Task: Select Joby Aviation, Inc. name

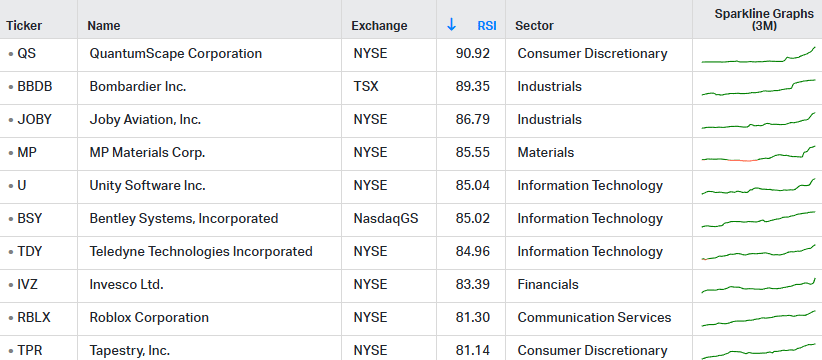Action: tap(145, 119)
